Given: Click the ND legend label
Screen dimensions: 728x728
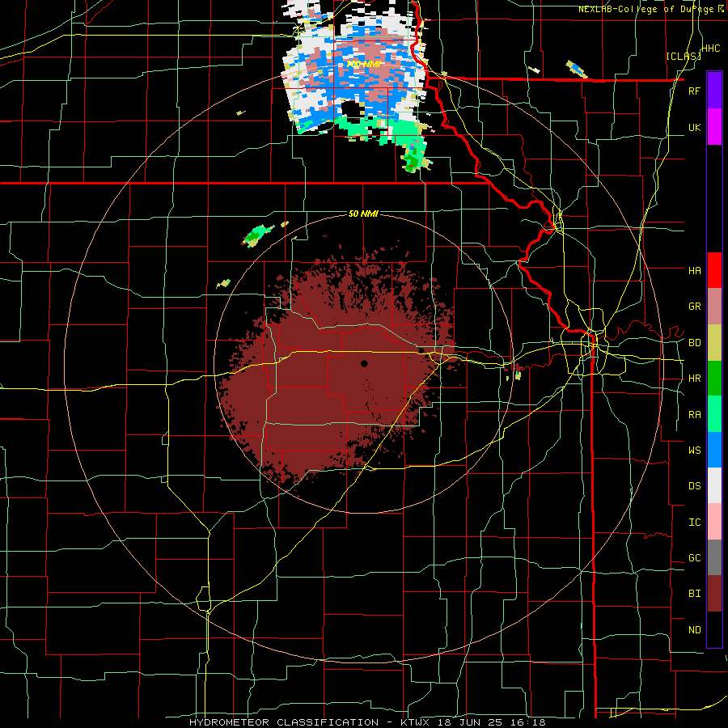Looking at the screenshot, I should tap(694, 630).
